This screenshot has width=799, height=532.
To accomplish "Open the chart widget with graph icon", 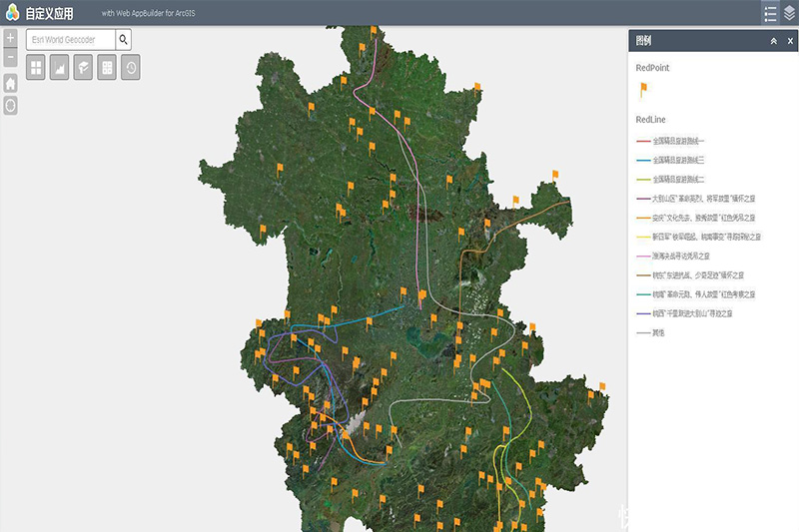I will 59,68.
